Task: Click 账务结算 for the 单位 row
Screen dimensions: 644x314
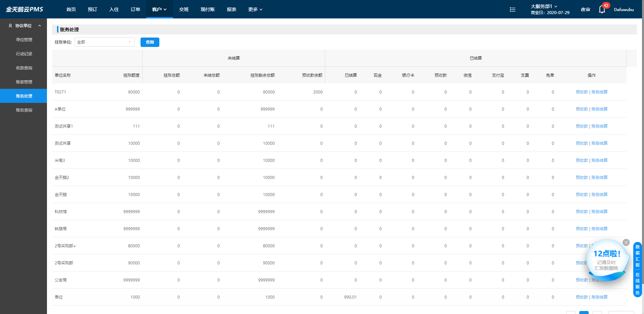Action: [599, 297]
